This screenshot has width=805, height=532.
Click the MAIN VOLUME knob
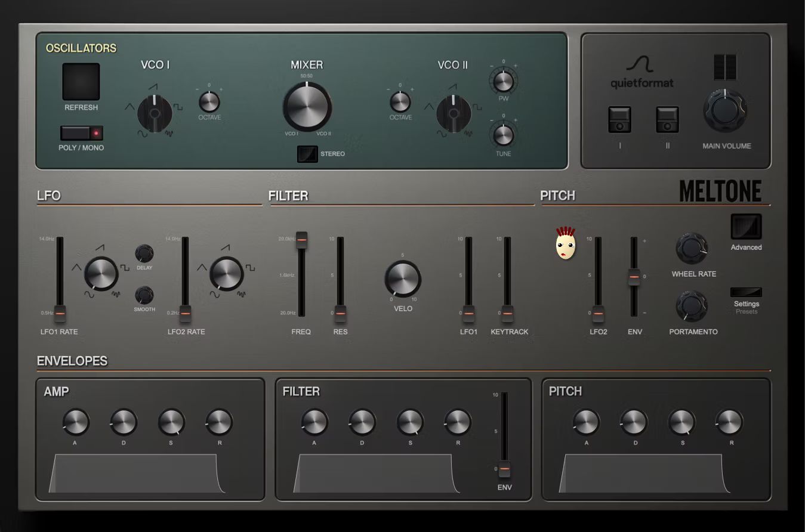725,111
